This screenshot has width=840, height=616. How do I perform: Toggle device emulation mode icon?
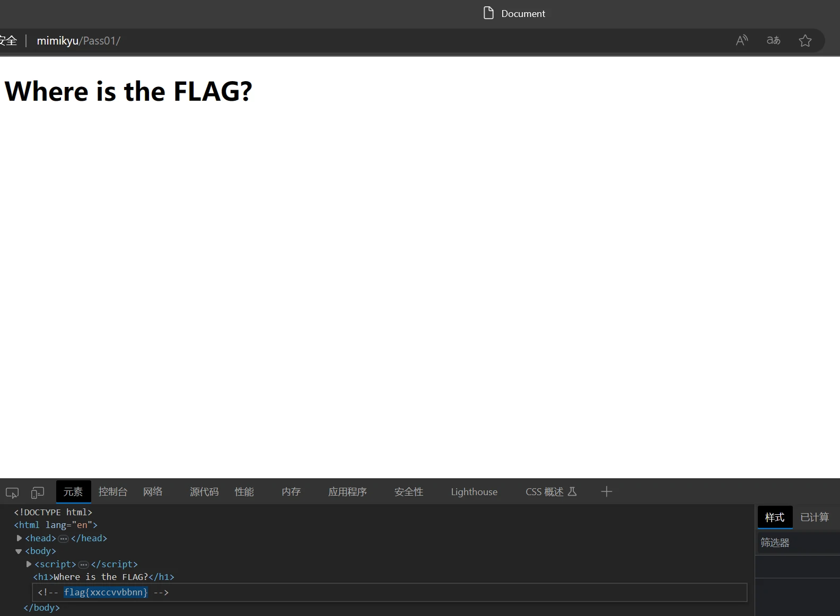[x=37, y=492]
